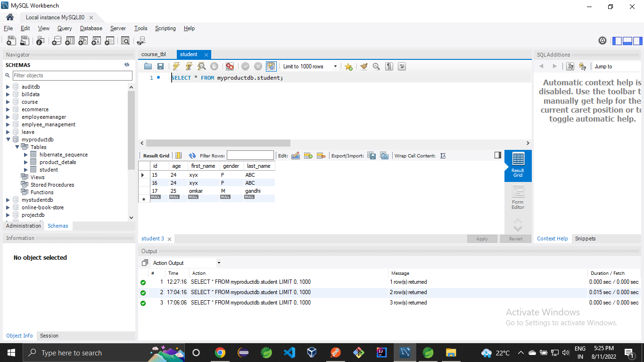Collapse the myproductdb Tables node
Screen dimensions: 644x362
pyautogui.click(x=17, y=147)
